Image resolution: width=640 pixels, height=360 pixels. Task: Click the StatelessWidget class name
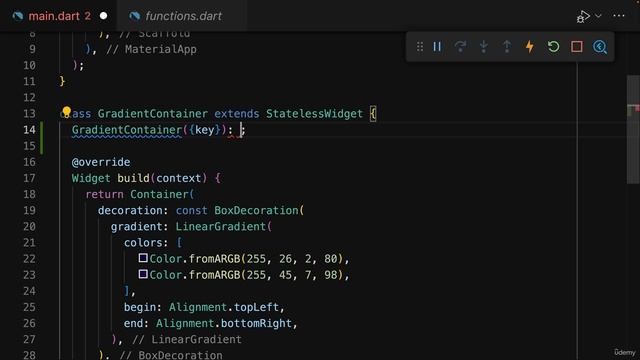pos(314,113)
